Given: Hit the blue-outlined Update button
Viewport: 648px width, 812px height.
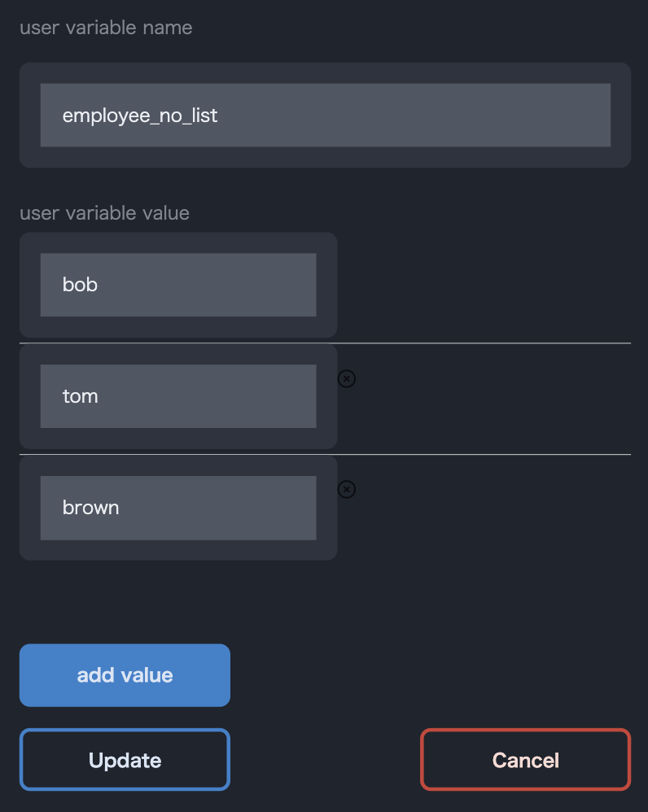Looking at the screenshot, I should [x=125, y=760].
